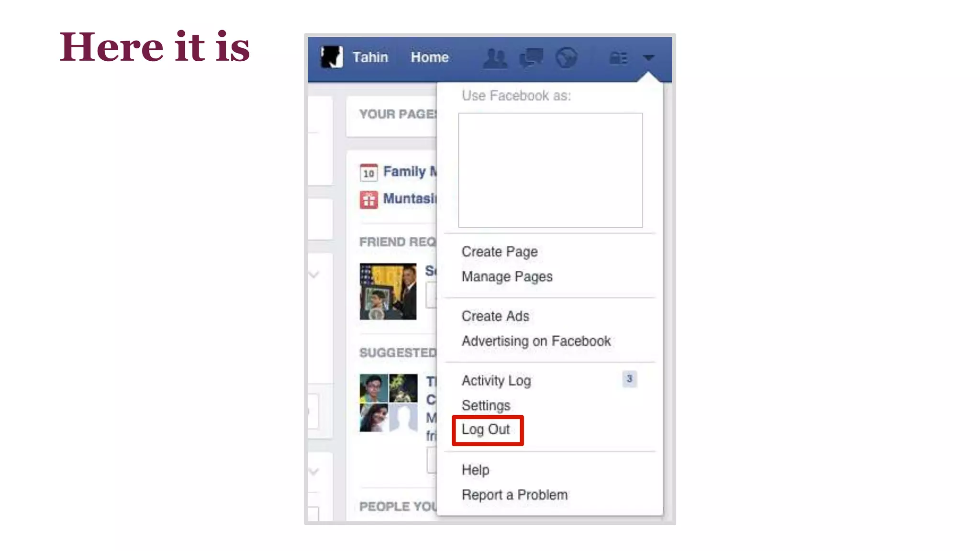Click Report a Problem option

(x=514, y=495)
